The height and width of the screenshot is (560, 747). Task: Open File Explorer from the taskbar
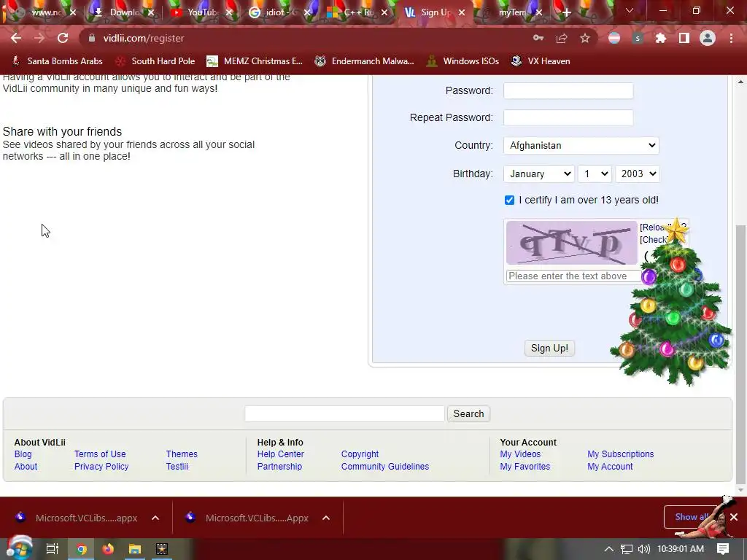(135, 549)
